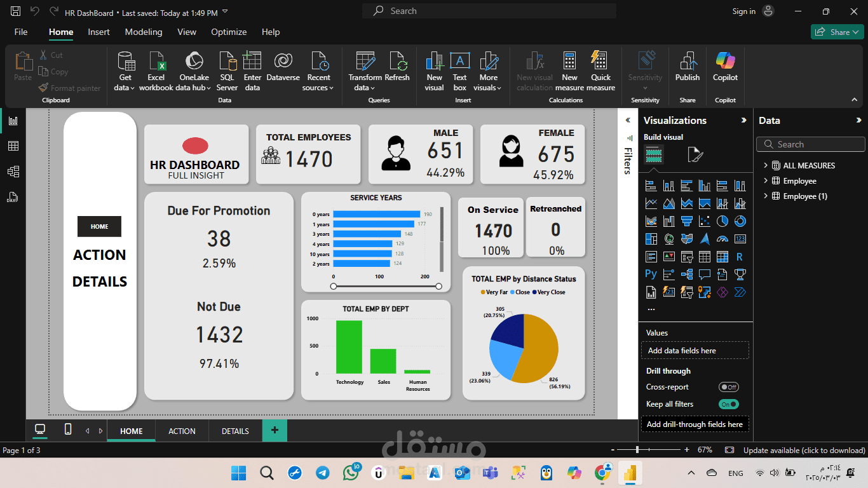
Task: Click the Share button
Action: coord(837,32)
